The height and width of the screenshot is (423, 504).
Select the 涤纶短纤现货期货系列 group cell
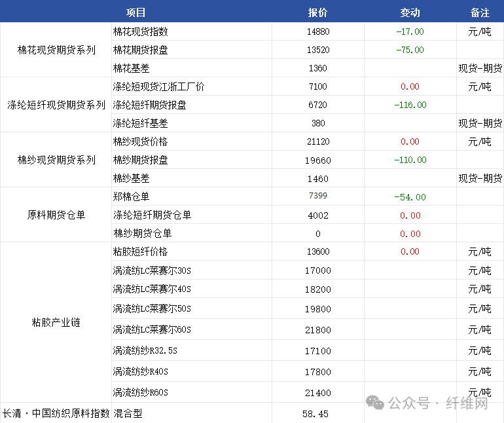[x=56, y=105]
